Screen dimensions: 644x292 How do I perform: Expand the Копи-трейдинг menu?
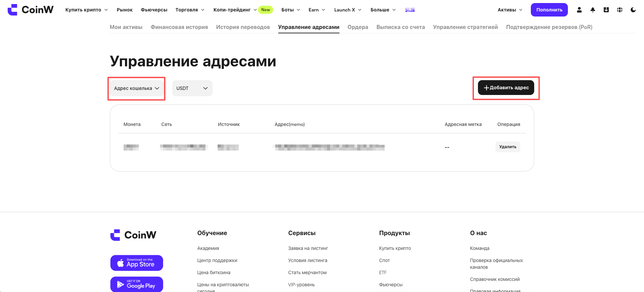235,10
